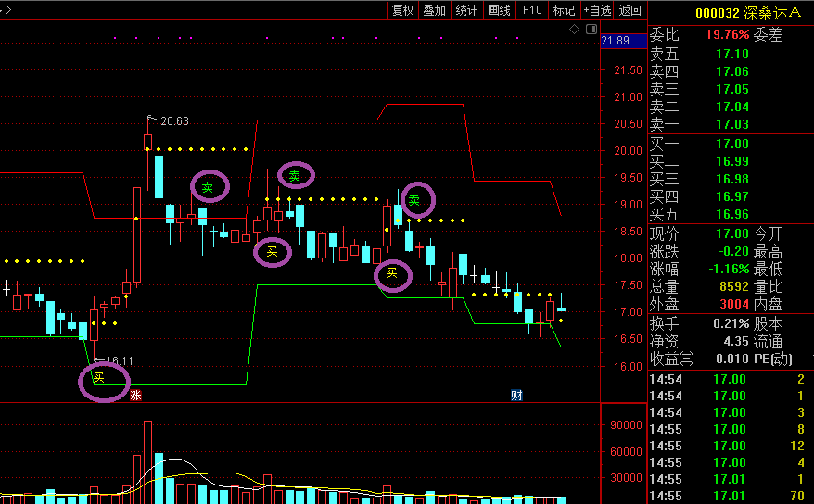Click the 今开 label
Image resolution: width=814 pixels, height=504 pixels.
[x=768, y=233]
